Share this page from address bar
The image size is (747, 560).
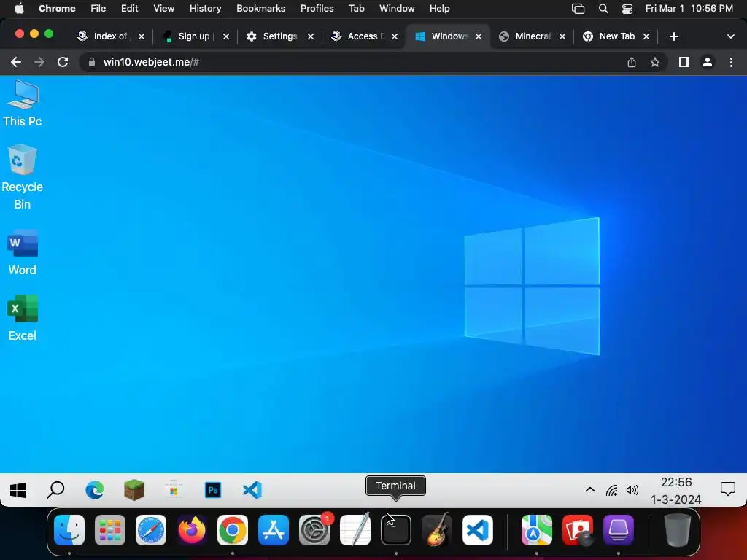(632, 62)
